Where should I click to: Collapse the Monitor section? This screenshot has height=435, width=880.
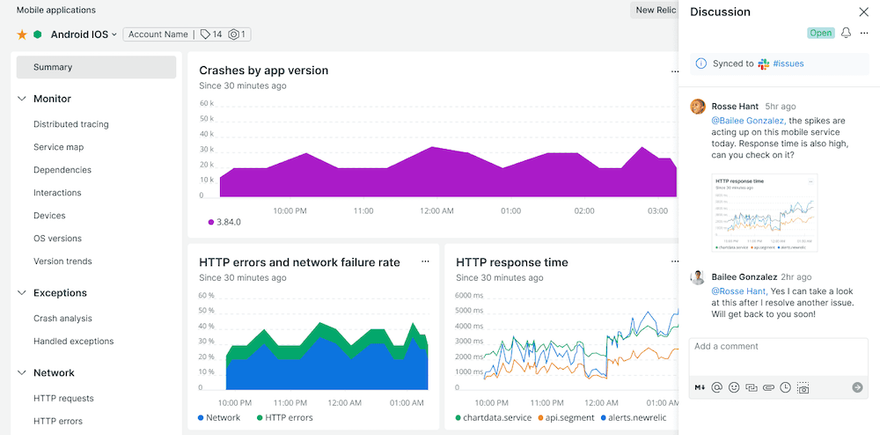coord(22,99)
